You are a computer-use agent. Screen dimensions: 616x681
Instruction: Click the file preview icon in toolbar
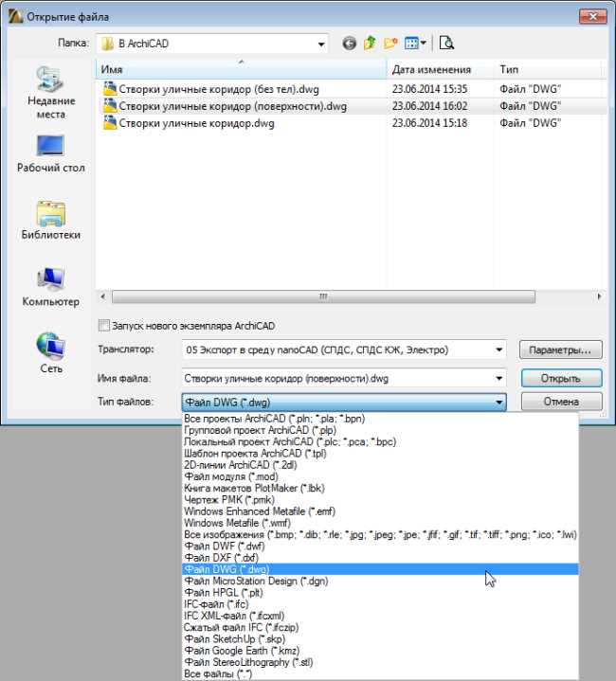pyautogui.click(x=446, y=43)
